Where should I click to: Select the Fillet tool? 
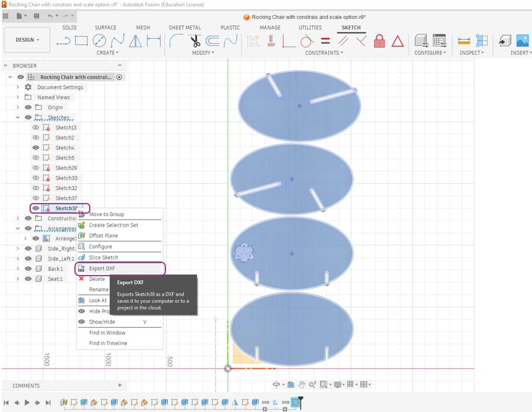176,41
